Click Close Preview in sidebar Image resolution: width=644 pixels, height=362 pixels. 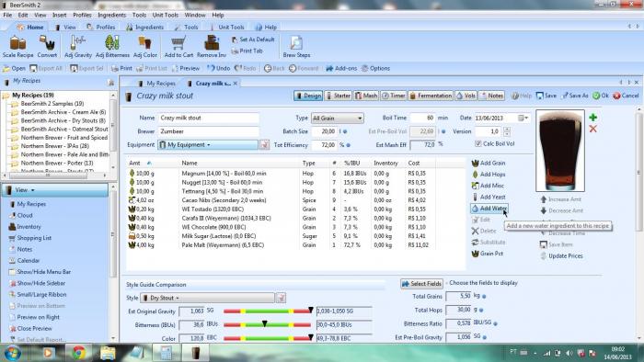(x=30, y=328)
